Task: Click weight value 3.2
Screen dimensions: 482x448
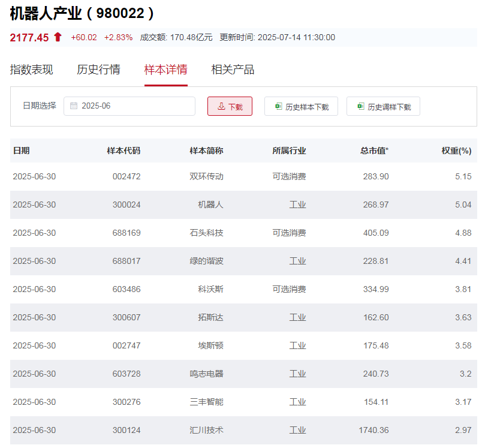Action: coord(466,374)
